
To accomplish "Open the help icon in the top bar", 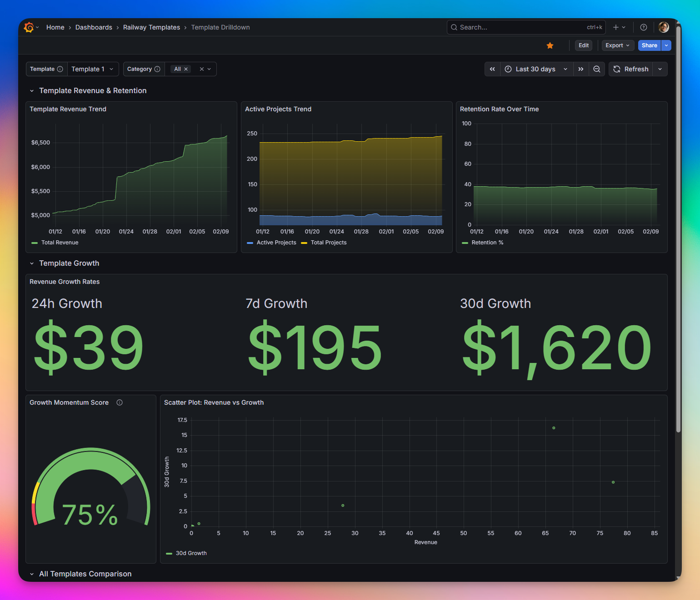I will [643, 27].
